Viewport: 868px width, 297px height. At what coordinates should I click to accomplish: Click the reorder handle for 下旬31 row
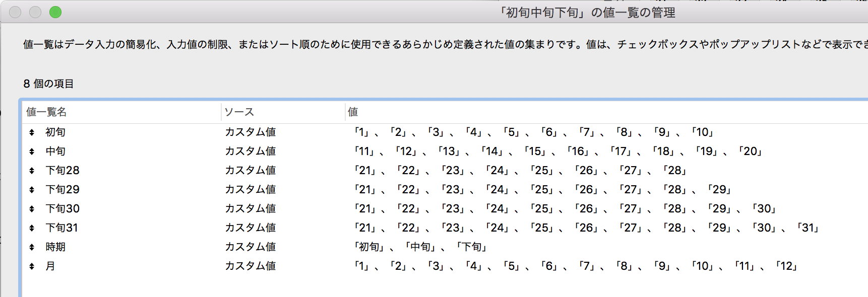[x=32, y=228]
